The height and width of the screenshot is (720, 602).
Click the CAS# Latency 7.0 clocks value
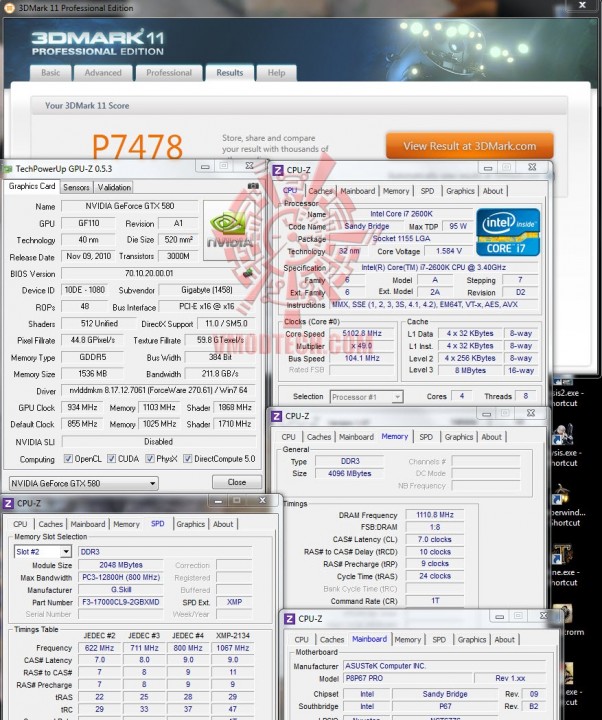click(x=434, y=540)
